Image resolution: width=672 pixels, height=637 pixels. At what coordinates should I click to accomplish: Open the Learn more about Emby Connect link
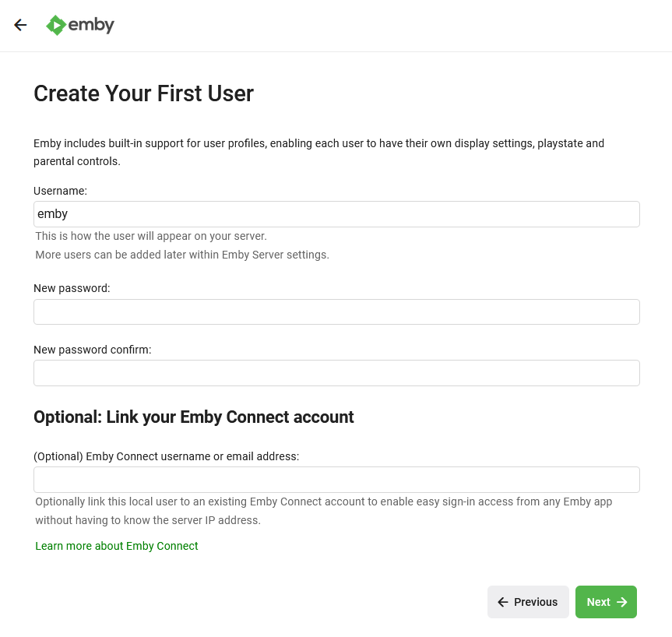pyautogui.click(x=117, y=546)
